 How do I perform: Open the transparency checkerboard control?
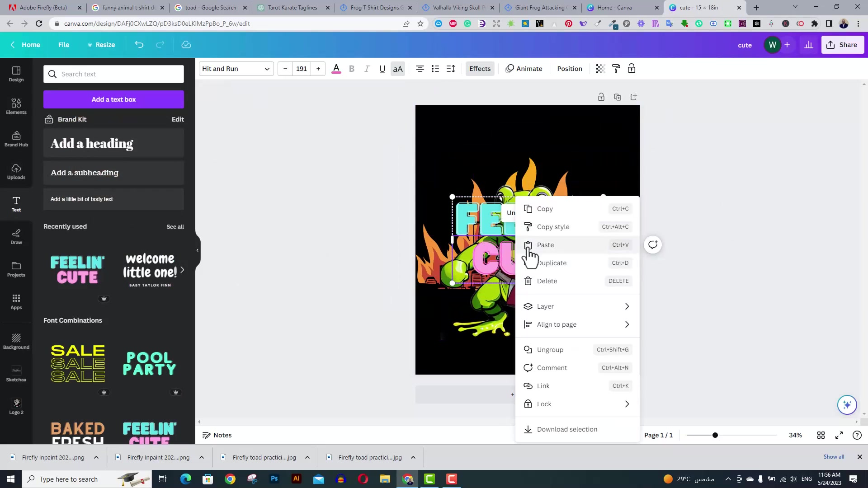point(600,69)
